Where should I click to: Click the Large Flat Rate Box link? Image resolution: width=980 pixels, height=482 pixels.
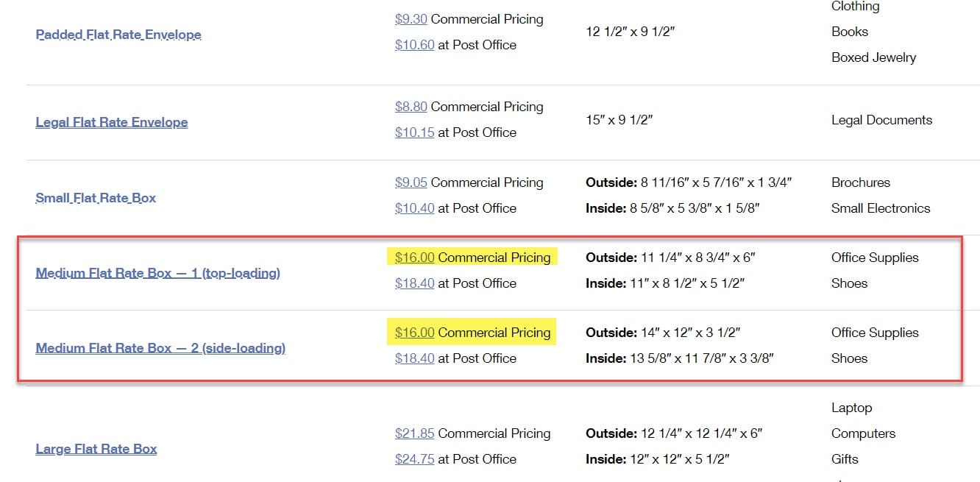[x=96, y=449]
